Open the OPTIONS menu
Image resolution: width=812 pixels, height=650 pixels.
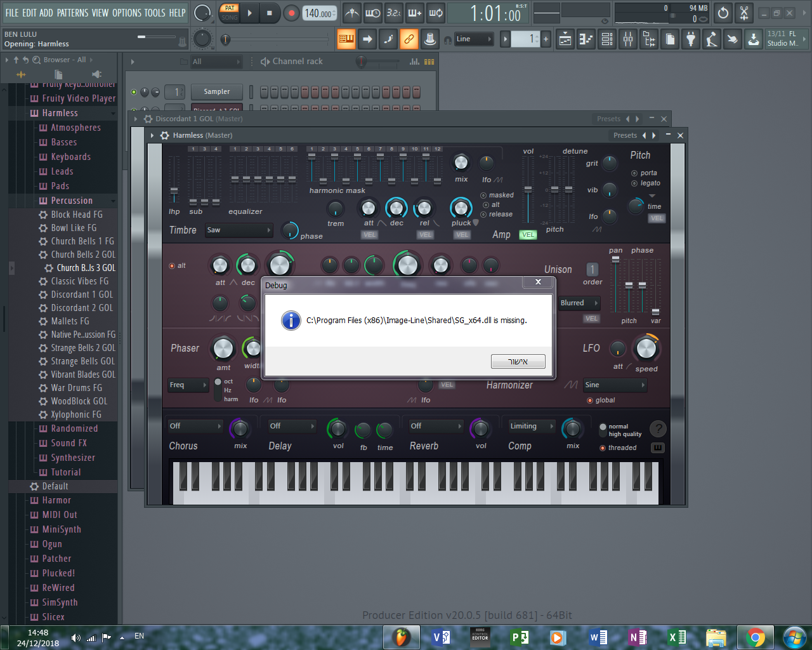click(127, 13)
